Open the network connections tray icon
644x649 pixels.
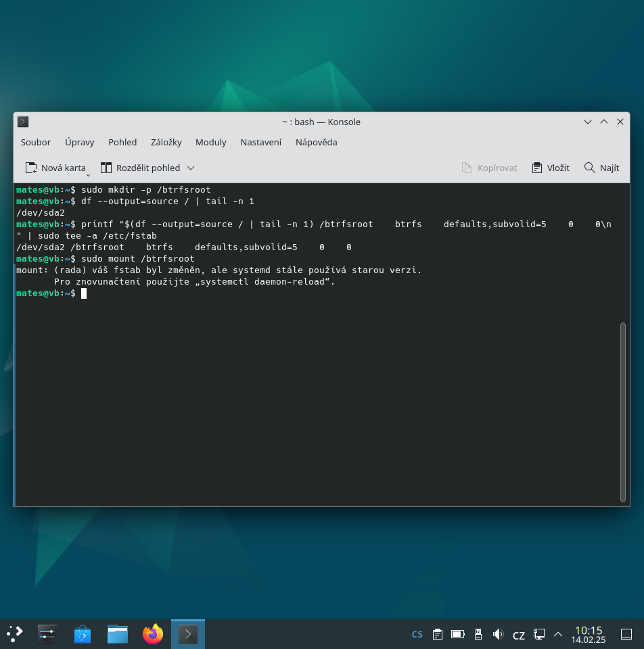(538, 634)
